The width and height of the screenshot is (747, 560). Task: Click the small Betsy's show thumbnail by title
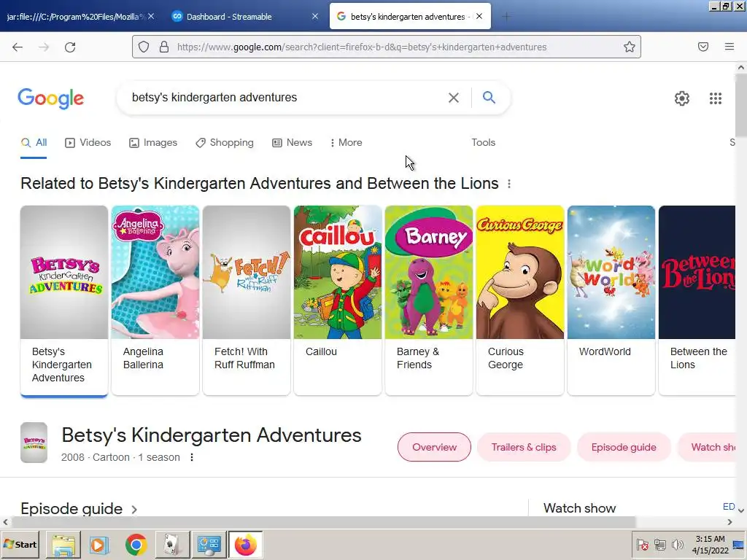tap(34, 443)
